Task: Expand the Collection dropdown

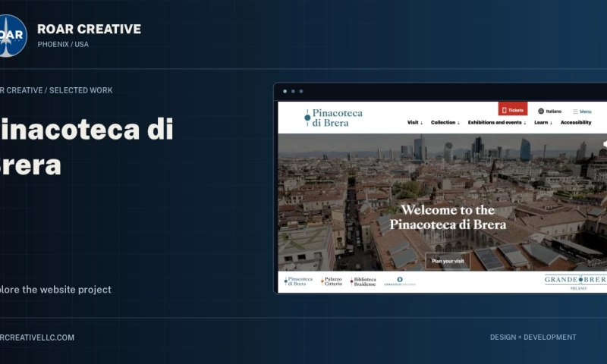Action: pyautogui.click(x=445, y=123)
